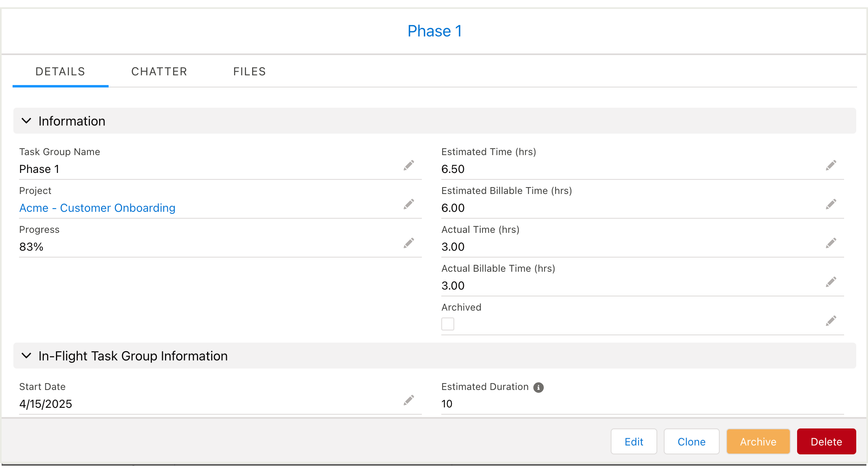The image size is (868, 473).
Task: Switch to the Chatter tab
Action: tap(159, 72)
